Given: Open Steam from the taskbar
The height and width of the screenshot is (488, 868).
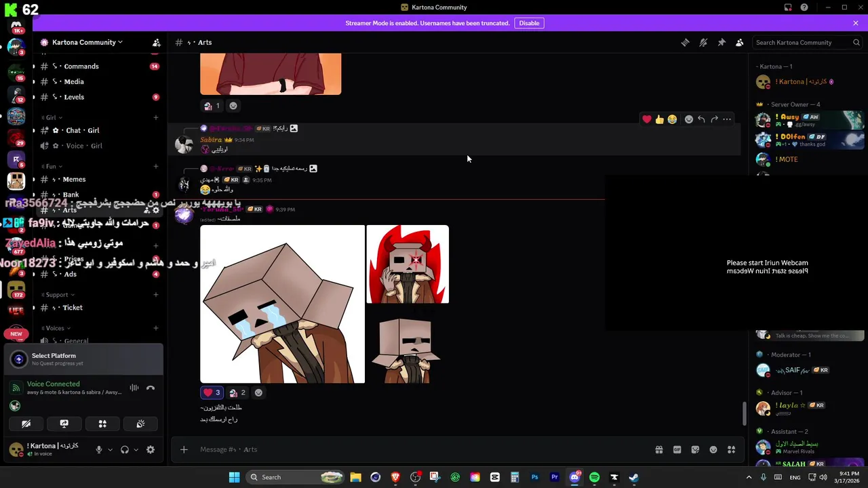Looking at the screenshot, I should pos(633,477).
